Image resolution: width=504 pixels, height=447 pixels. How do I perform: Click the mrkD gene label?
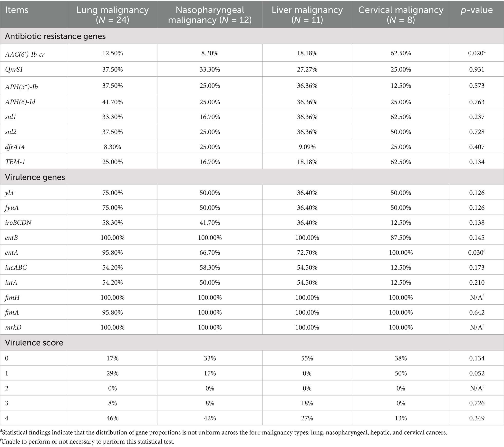pyautogui.click(x=13, y=328)
